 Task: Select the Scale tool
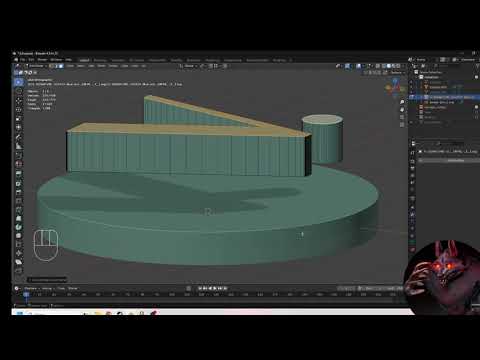(19, 119)
